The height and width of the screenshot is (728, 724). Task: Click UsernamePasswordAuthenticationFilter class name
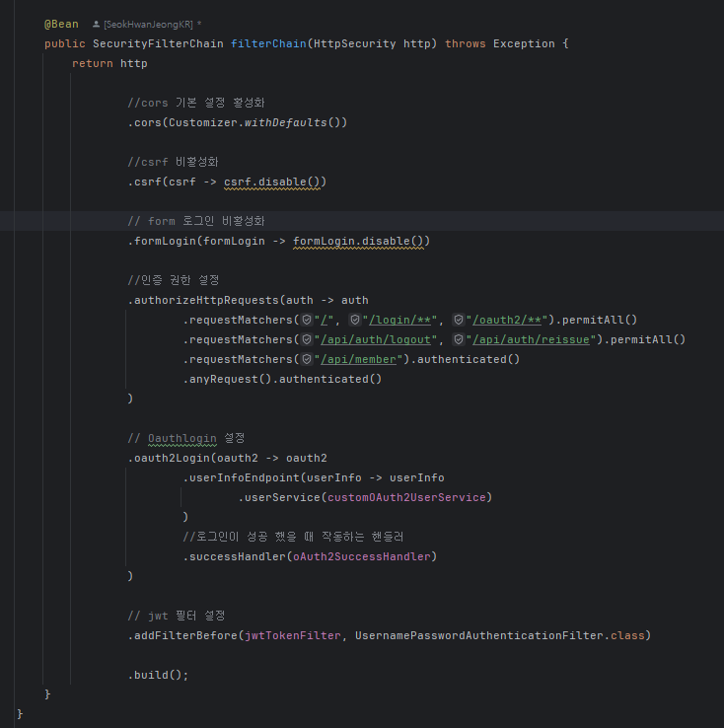[x=479, y=635]
